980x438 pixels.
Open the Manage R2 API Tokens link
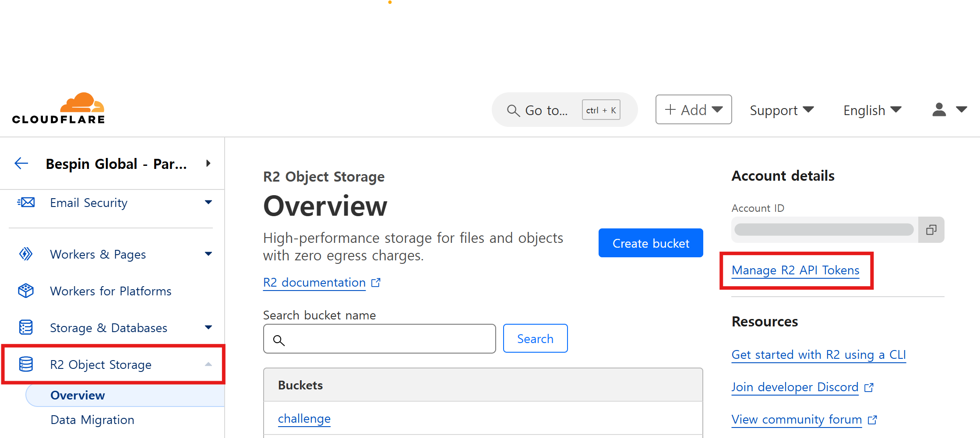click(x=795, y=270)
